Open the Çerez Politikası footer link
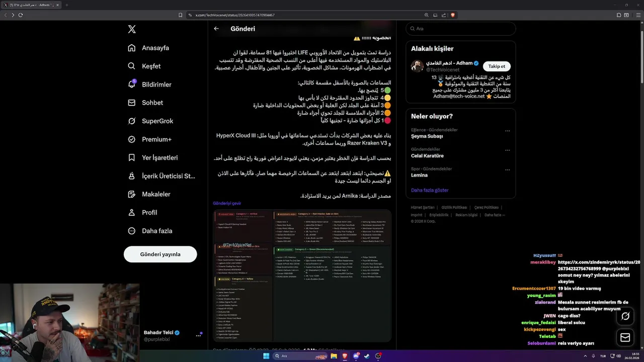This screenshot has width=644, height=362. pos(486,207)
